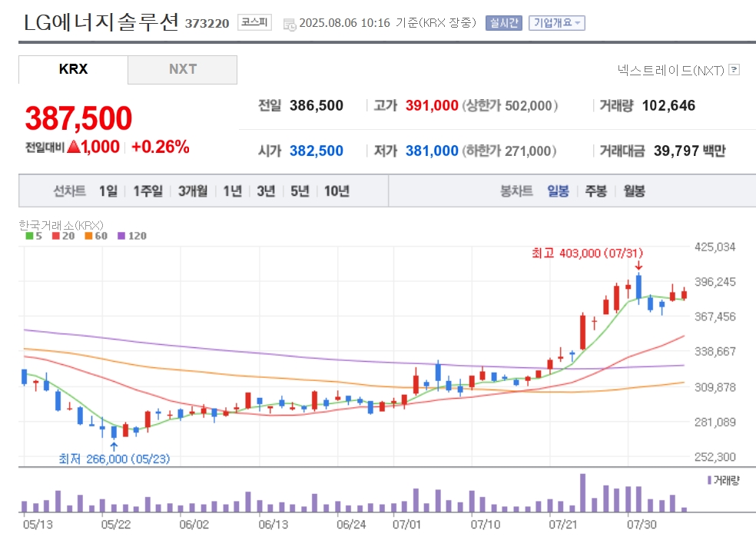The height and width of the screenshot is (537, 756).
Task: Select the 3개월 line chart period
Action: click(193, 191)
